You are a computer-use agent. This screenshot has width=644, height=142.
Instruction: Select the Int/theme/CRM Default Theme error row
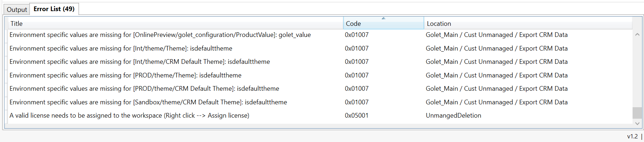click(320, 62)
